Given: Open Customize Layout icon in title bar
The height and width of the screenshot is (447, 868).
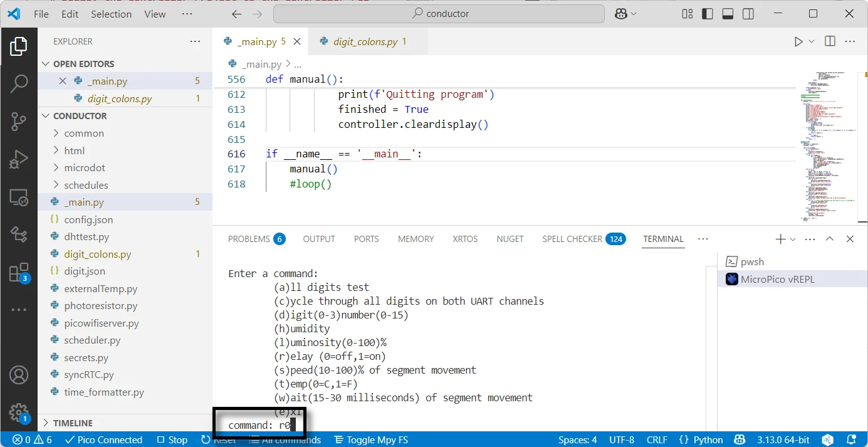Looking at the screenshot, I should (x=688, y=14).
